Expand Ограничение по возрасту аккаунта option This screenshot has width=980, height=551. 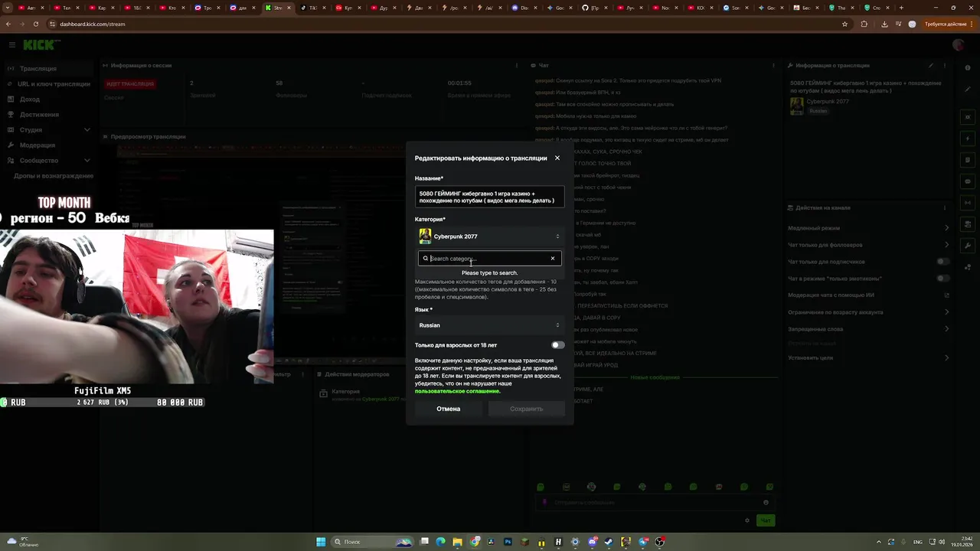pyautogui.click(x=868, y=312)
